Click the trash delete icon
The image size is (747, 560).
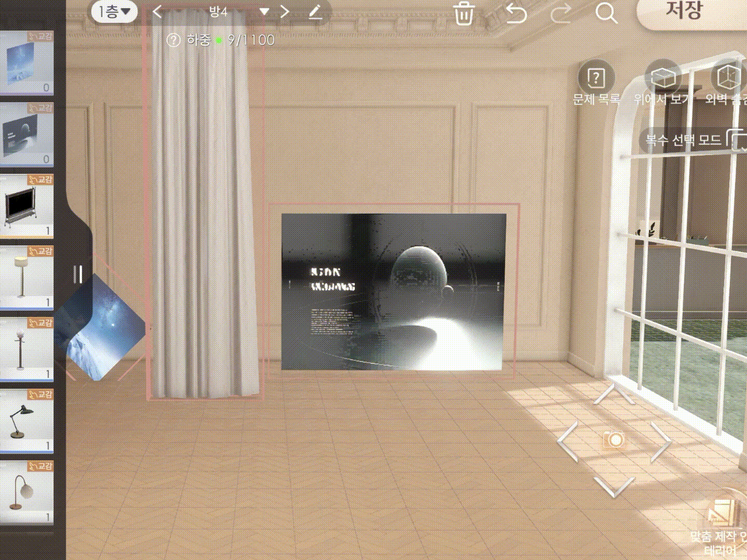coord(463,13)
